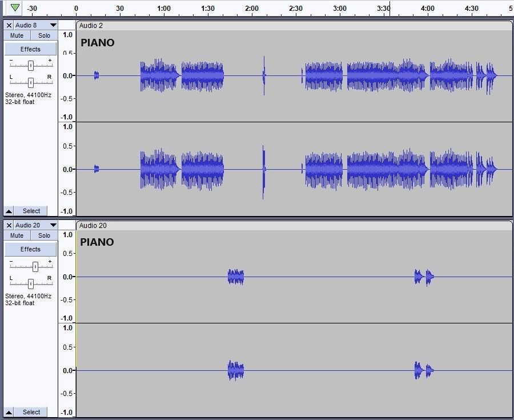Click the Audio 8 gain slider handle

[31, 65]
